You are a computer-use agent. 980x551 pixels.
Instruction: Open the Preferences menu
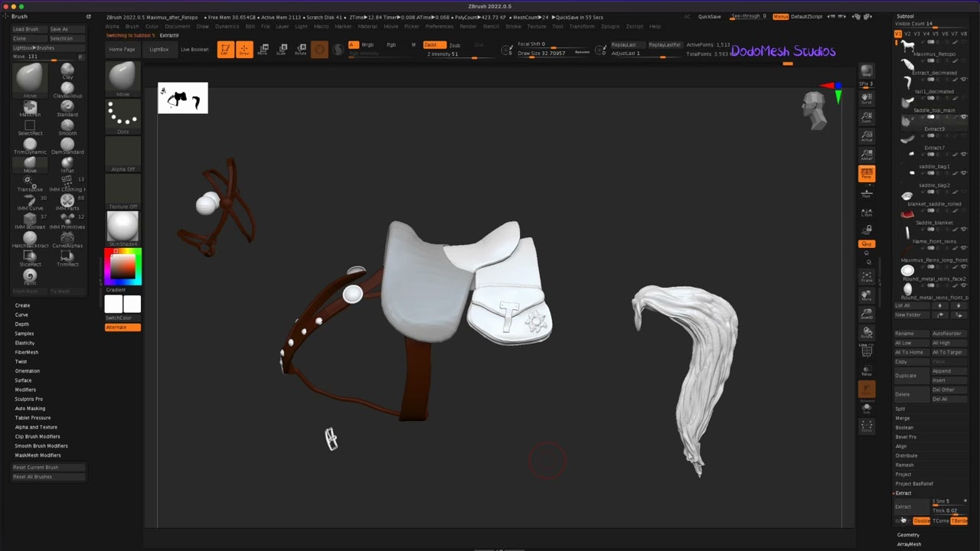pyautogui.click(x=439, y=26)
